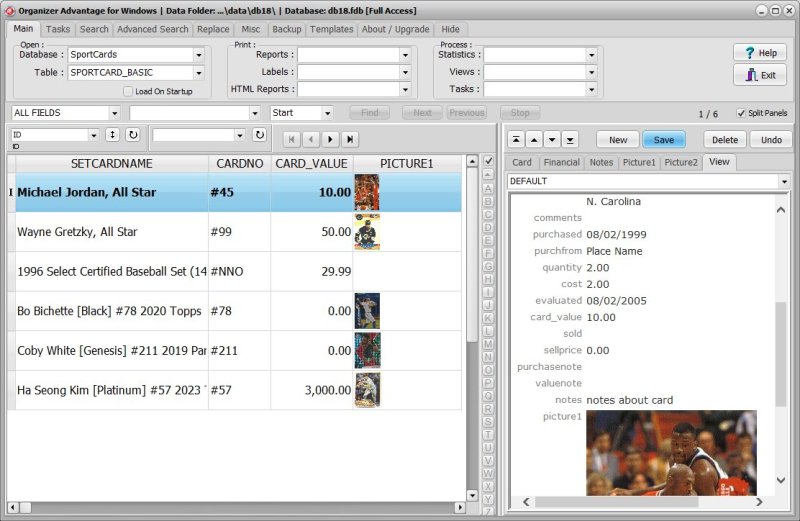This screenshot has width=800, height=521.
Task: Jump to last record using detail panel arrow
Action: point(570,139)
